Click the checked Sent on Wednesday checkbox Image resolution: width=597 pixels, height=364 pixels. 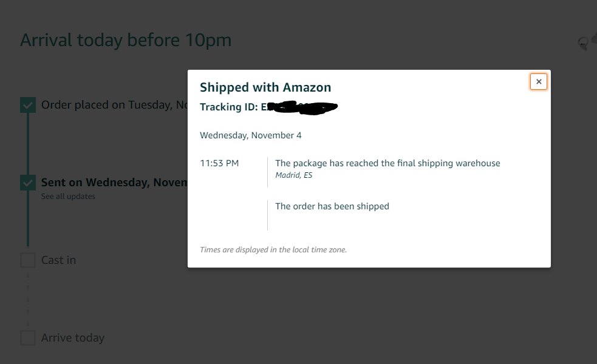coord(28,183)
